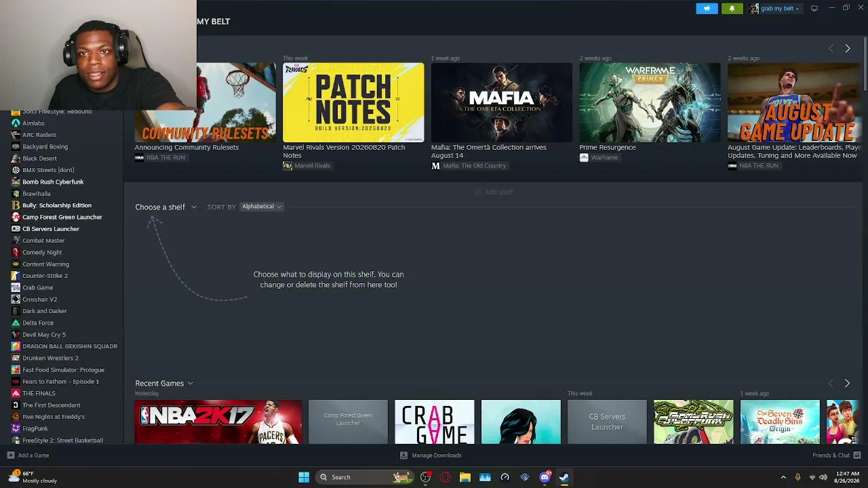Click the Windows Start button
This screenshot has height=488, width=868.
304,477
